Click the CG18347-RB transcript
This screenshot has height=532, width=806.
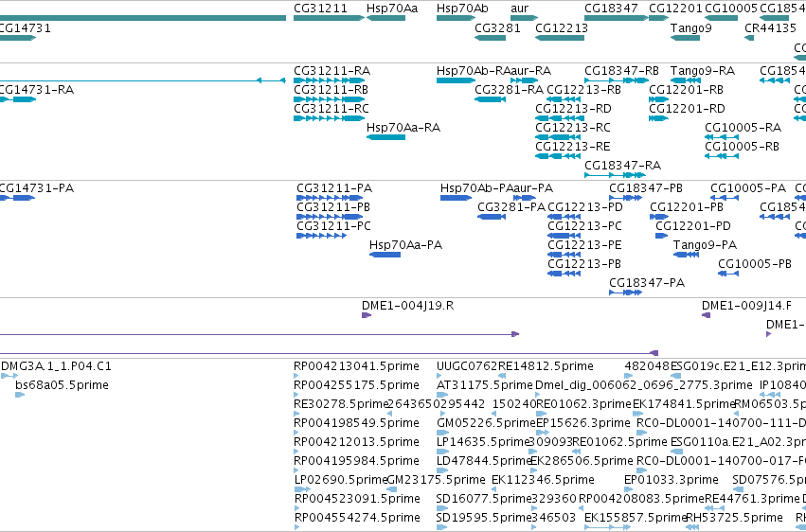pyautogui.click(x=617, y=80)
